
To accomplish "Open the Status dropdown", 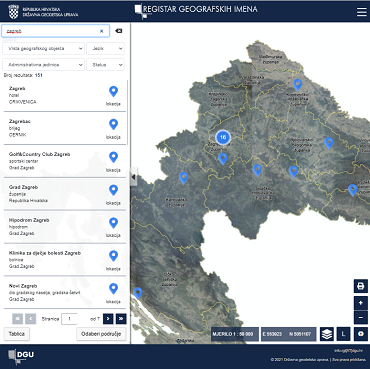I will click(x=105, y=65).
